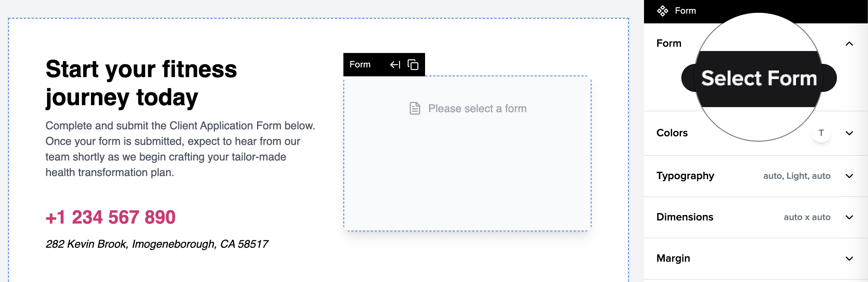868x282 pixels.
Task: Click the document icon inside the form placeholder
Action: pos(415,108)
